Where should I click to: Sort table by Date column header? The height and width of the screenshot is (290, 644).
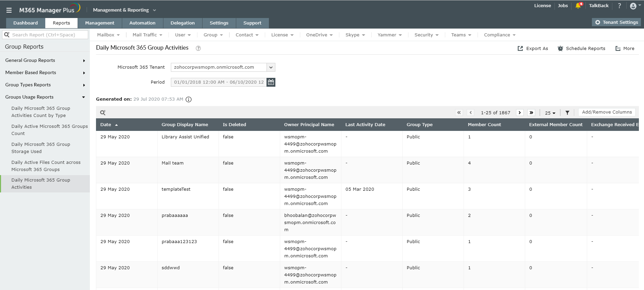(x=109, y=125)
